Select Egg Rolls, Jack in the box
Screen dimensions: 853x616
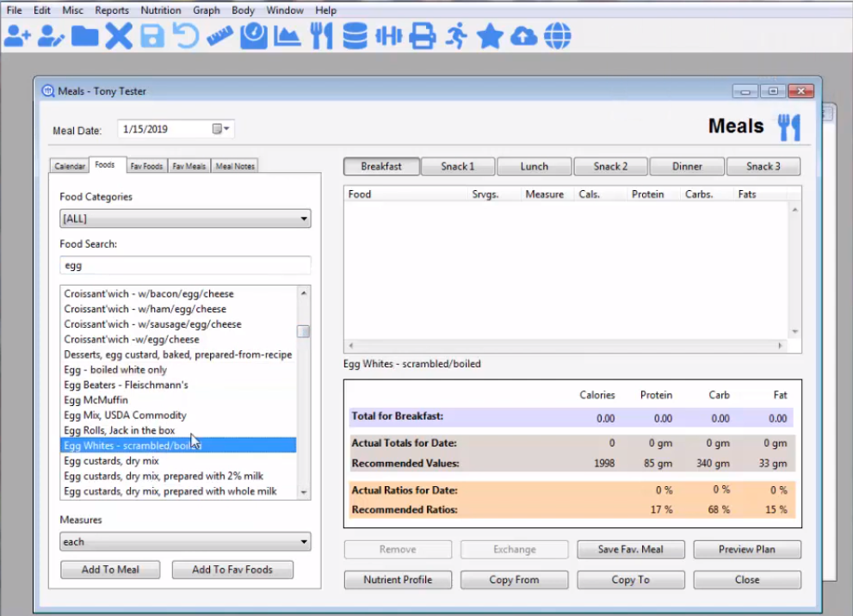point(178,431)
